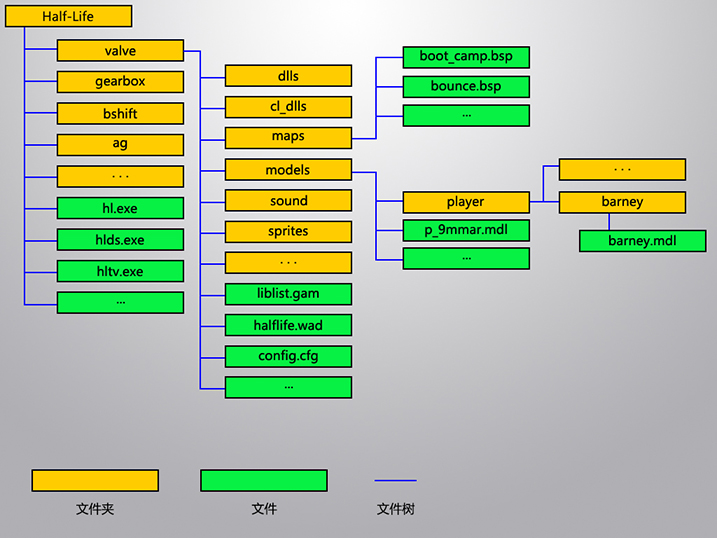Select the boot_camp.bsp file box
This screenshot has width=717, height=538.
coord(466,57)
